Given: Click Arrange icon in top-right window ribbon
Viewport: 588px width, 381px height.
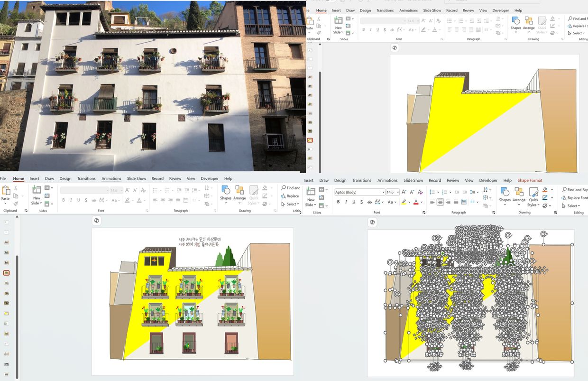Looking at the screenshot, I should click(x=529, y=22).
